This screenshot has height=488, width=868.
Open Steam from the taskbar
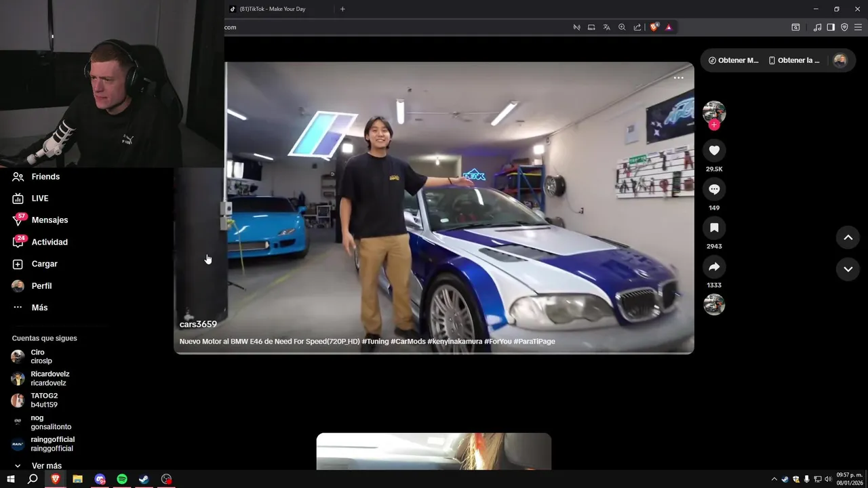pos(144,479)
